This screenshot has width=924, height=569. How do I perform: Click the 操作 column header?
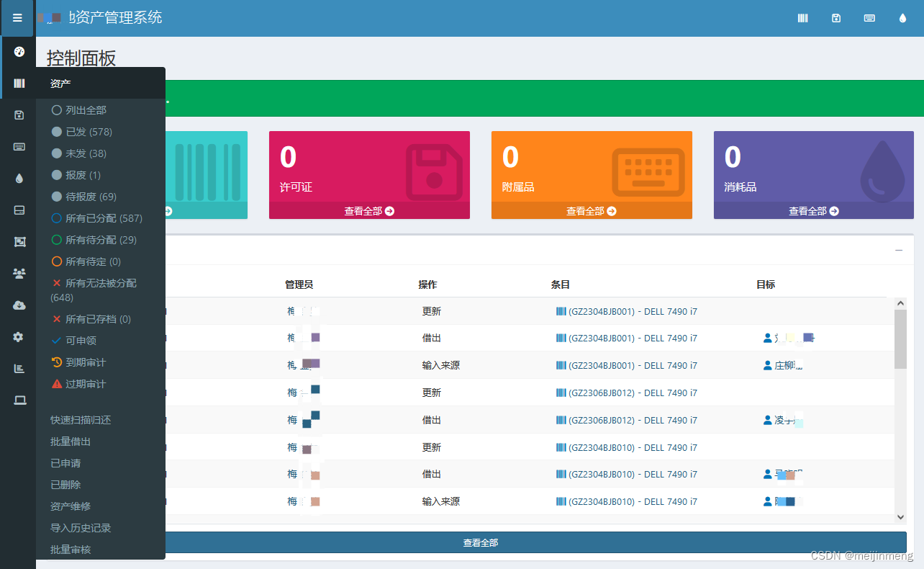click(x=427, y=284)
